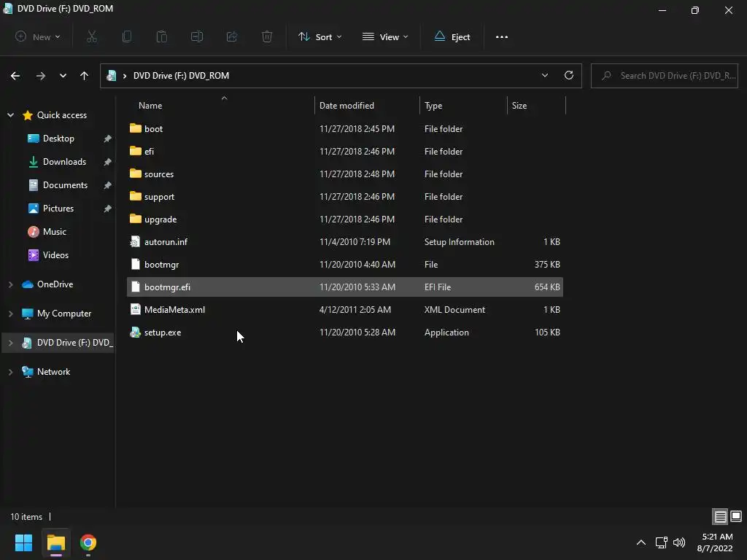
Task: Click the search DVD Drive box
Action: click(665, 76)
